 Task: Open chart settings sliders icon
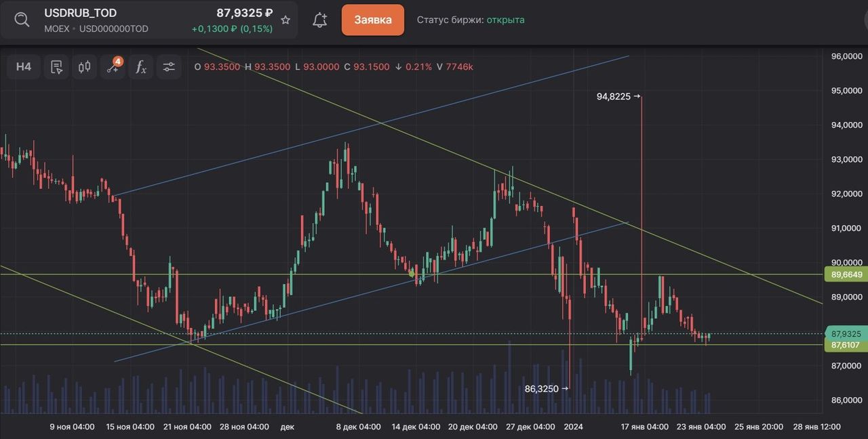pos(169,67)
